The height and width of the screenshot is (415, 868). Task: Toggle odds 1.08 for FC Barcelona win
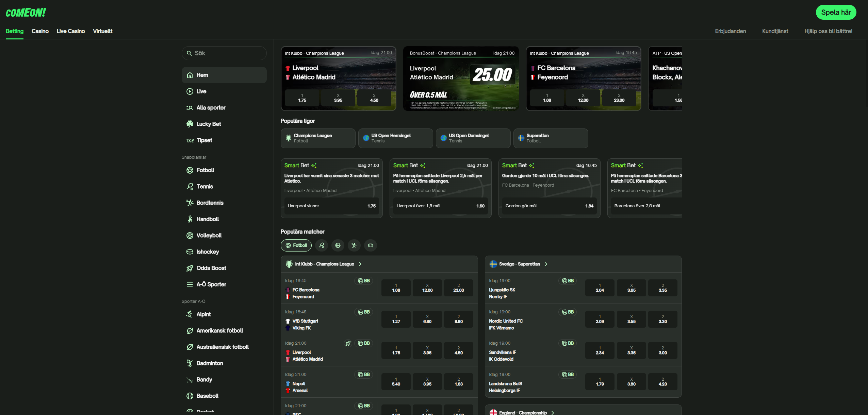[x=396, y=288]
